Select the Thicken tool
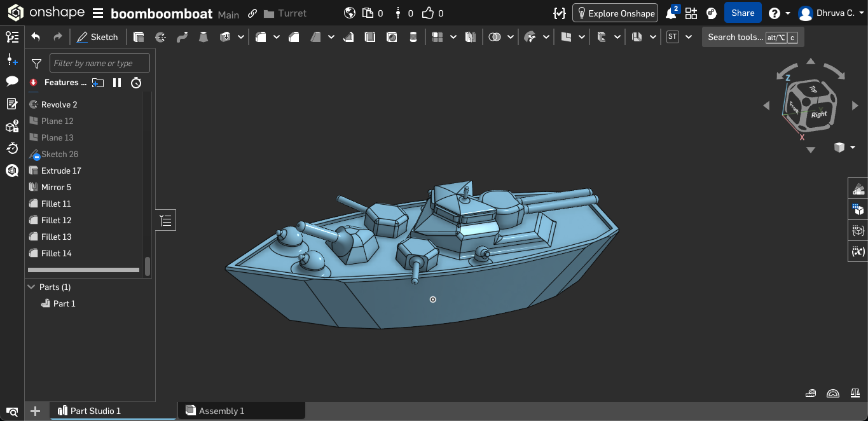868x421 pixels. pos(225,38)
